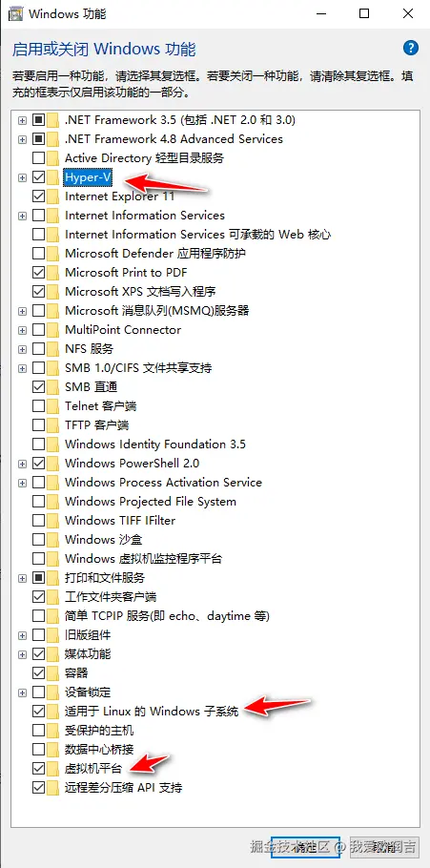Expand .NET Framework 4.8 Advanced Services node
Viewport: 430px width, 868px height.
[x=22, y=139]
